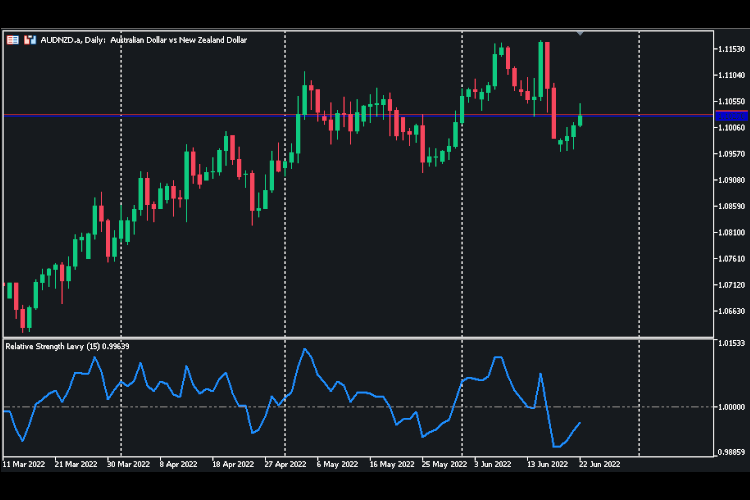
Task: Click the 1.06630 level on price scale
Action: pos(731,311)
